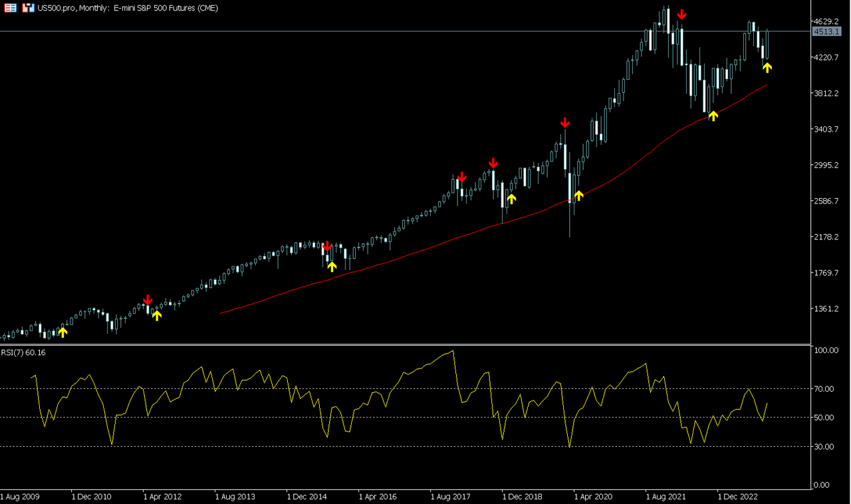Click the 1 Apr 2012 date label
Screen dimensions: 851x504
[x=164, y=497]
